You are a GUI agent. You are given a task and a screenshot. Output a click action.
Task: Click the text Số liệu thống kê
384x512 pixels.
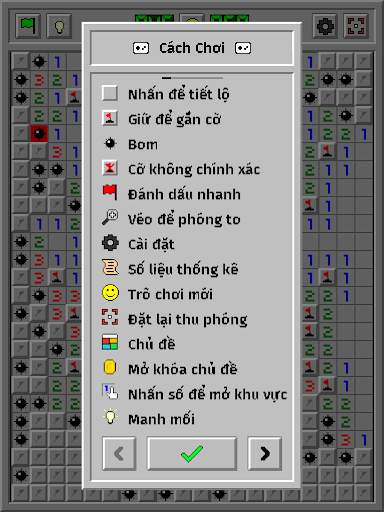coord(183,269)
